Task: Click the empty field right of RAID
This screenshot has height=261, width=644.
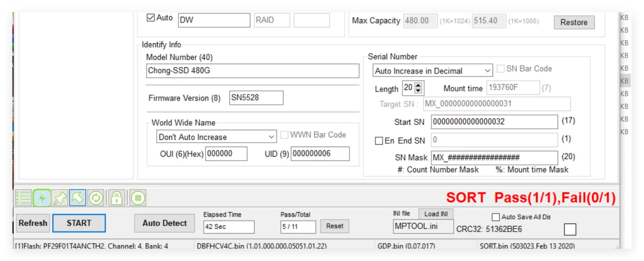Action: click(x=312, y=20)
